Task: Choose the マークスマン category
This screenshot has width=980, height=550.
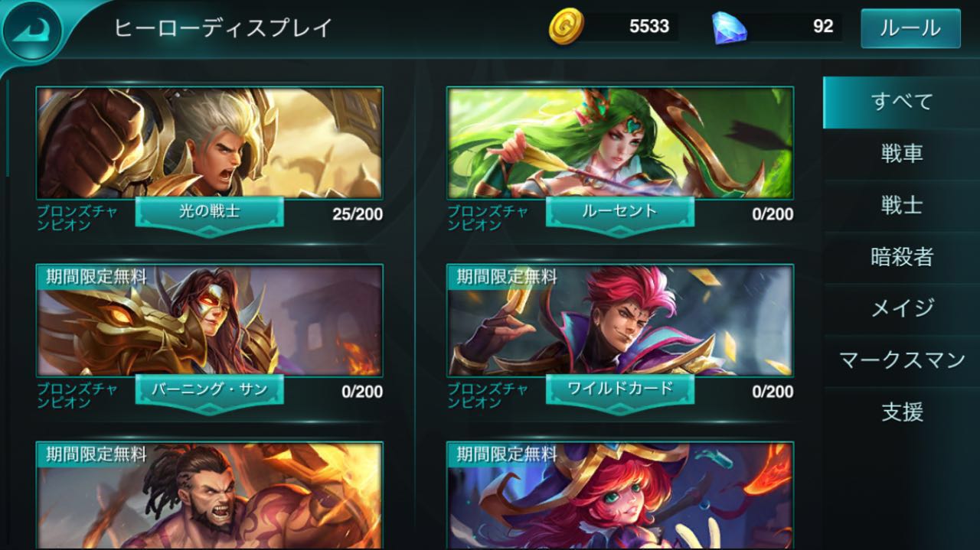Action: pyautogui.click(x=901, y=360)
